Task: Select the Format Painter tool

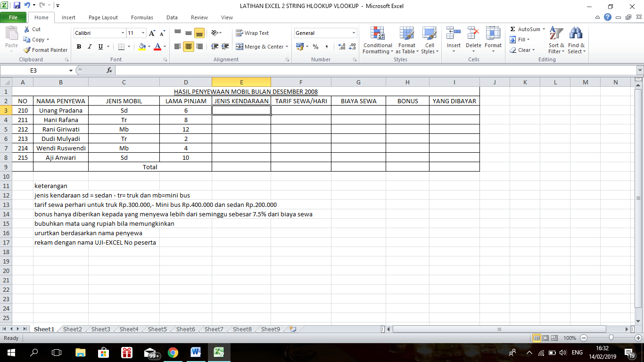Action: pos(45,49)
